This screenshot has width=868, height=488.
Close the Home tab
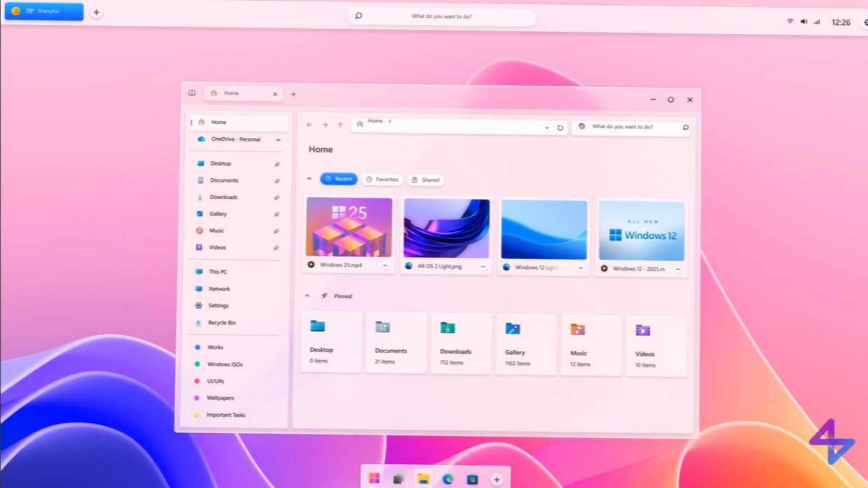click(275, 94)
